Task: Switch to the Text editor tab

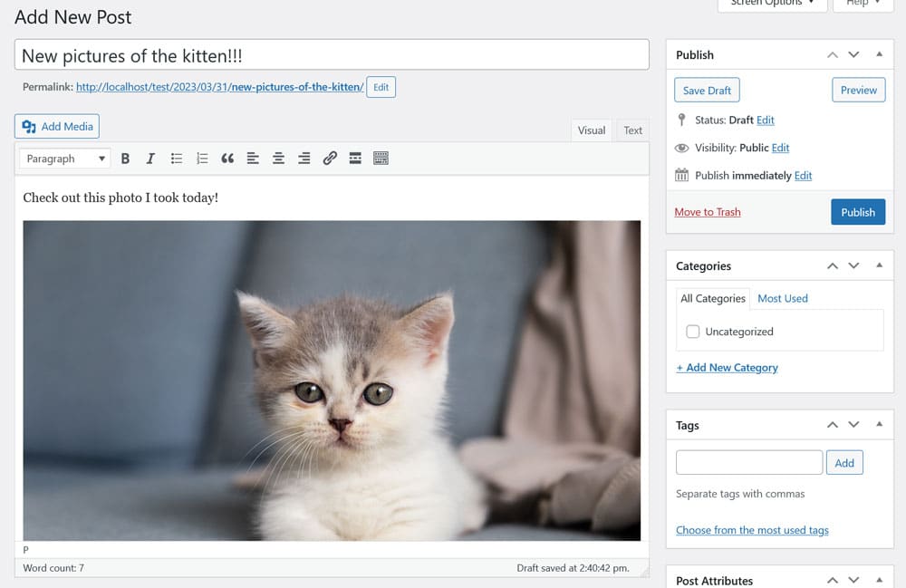Action: point(632,130)
